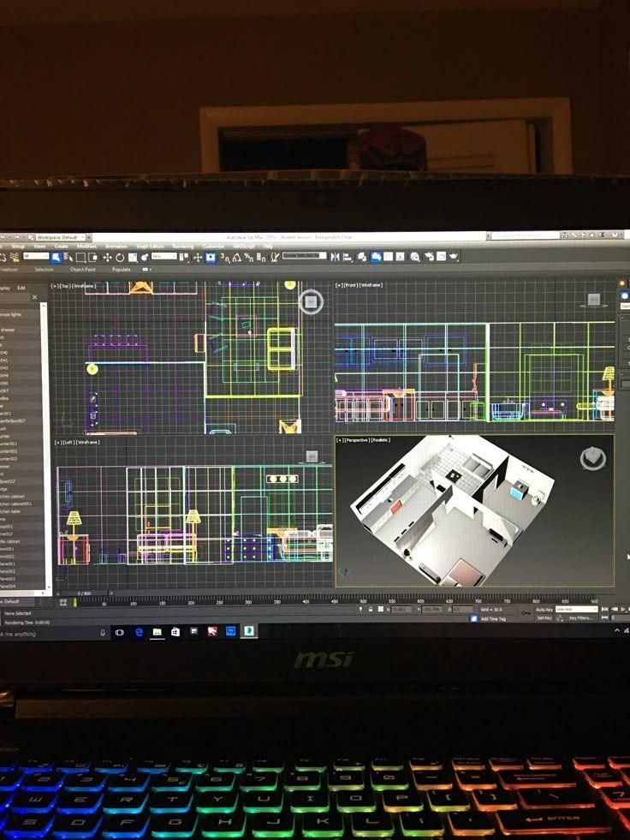Open the Reference Coordinate System dropdown
Screen dimensions: 630x840
tap(164, 256)
